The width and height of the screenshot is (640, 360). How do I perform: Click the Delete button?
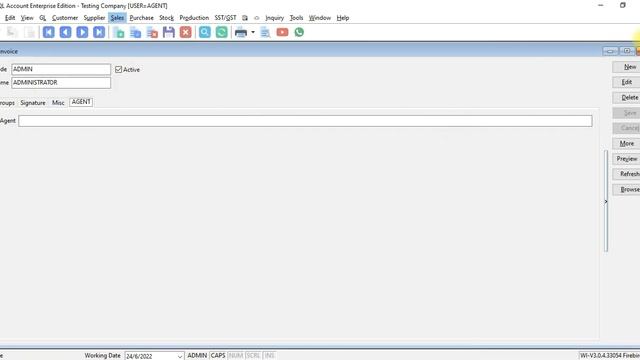627,98
